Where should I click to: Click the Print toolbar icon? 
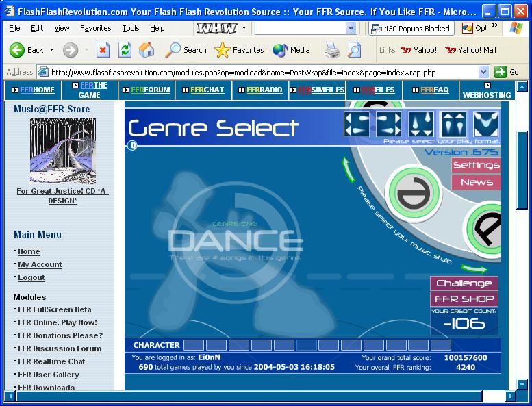(332, 50)
